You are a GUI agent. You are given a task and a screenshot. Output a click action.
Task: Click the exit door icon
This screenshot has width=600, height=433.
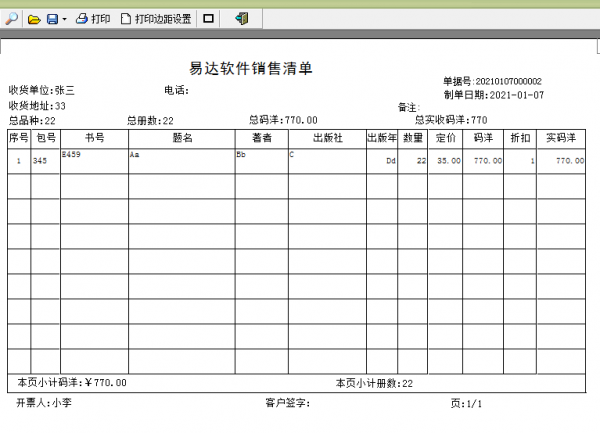click(242, 18)
